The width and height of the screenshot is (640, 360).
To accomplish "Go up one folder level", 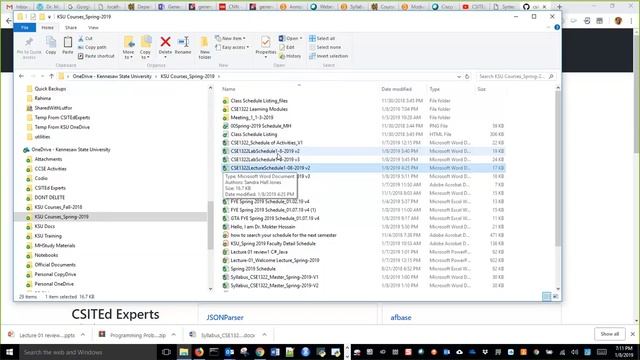I will [x=51, y=76].
